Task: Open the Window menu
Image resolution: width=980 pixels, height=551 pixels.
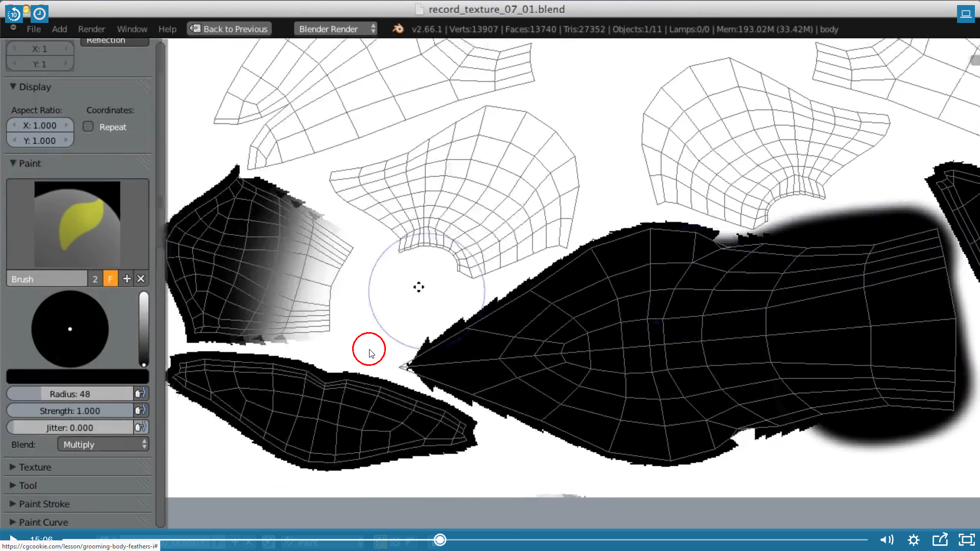Action: [x=132, y=29]
